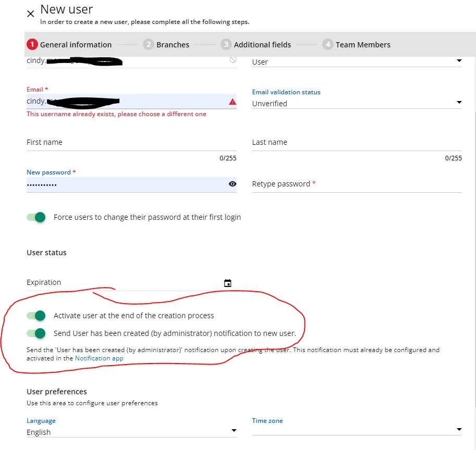Jump to Team Members step

pos(357,45)
